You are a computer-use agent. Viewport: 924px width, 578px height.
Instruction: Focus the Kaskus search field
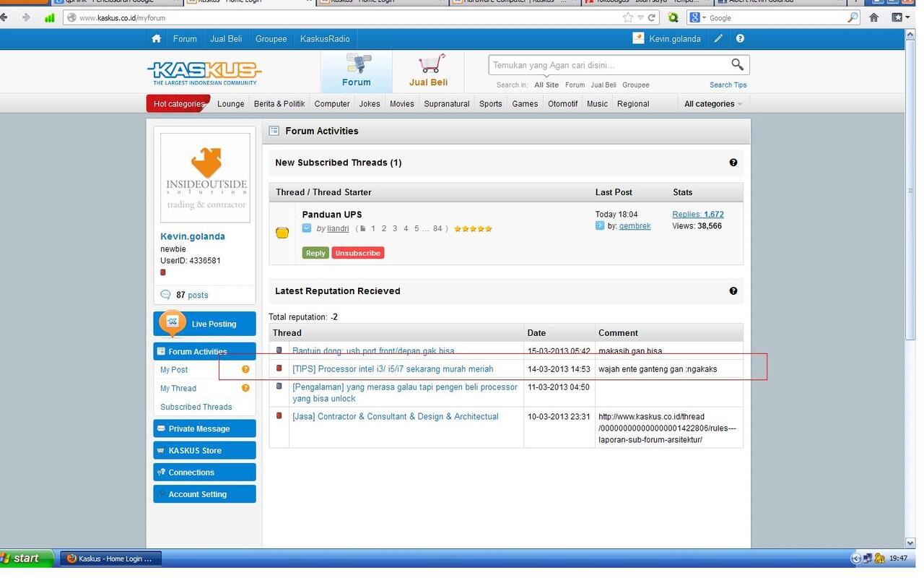(x=606, y=65)
